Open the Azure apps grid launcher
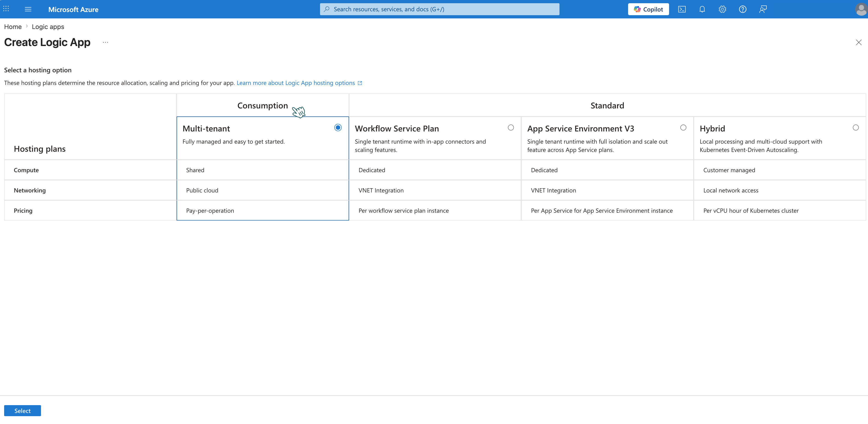This screenshot has height=424, width=868. pos(6,9)
